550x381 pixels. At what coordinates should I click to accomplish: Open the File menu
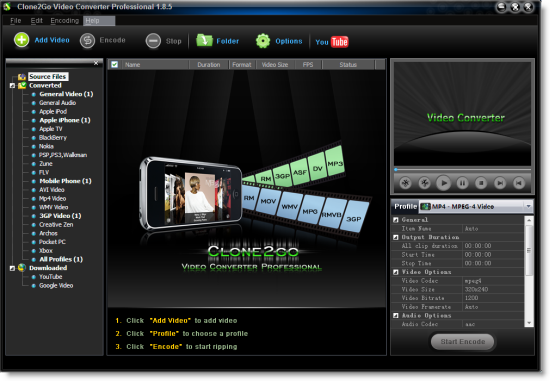coord(16,21)
